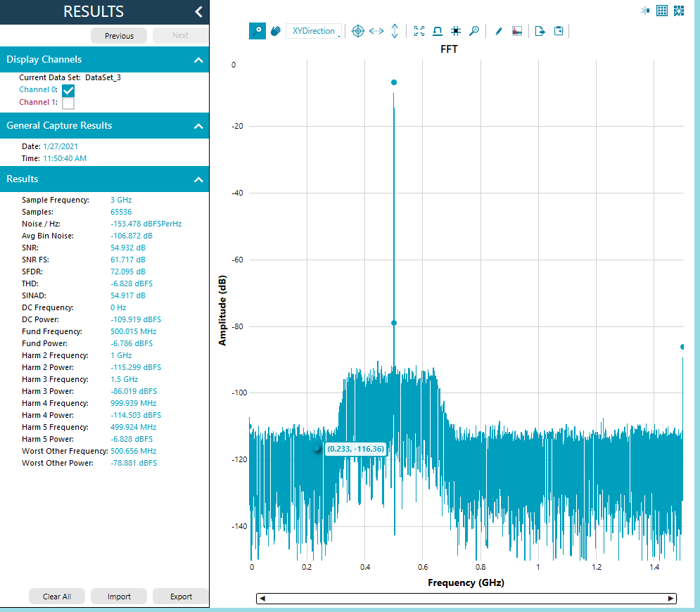The image size is (700, 612).
Task: Click the (0.233, -116.36) data point label
Action: point(355,449)
